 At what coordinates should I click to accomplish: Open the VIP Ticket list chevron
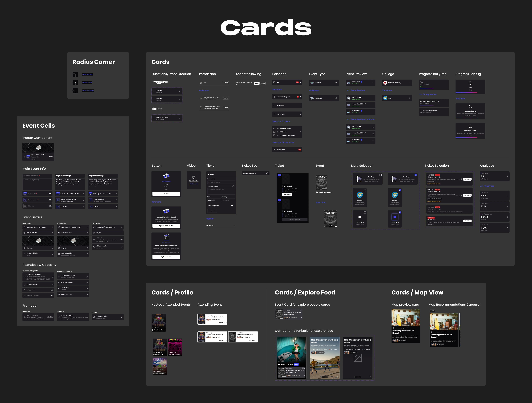[300, 132]
